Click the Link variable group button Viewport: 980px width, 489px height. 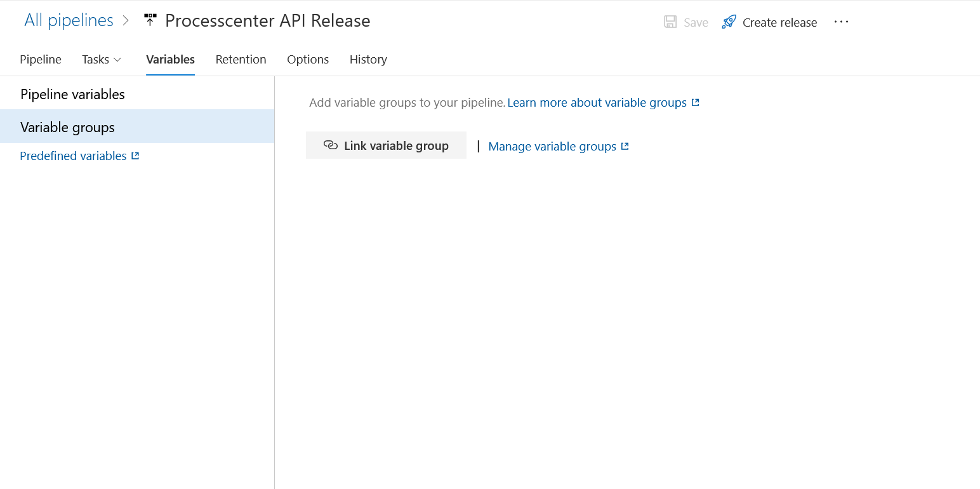pyautogui.click(x=386, y=145)
